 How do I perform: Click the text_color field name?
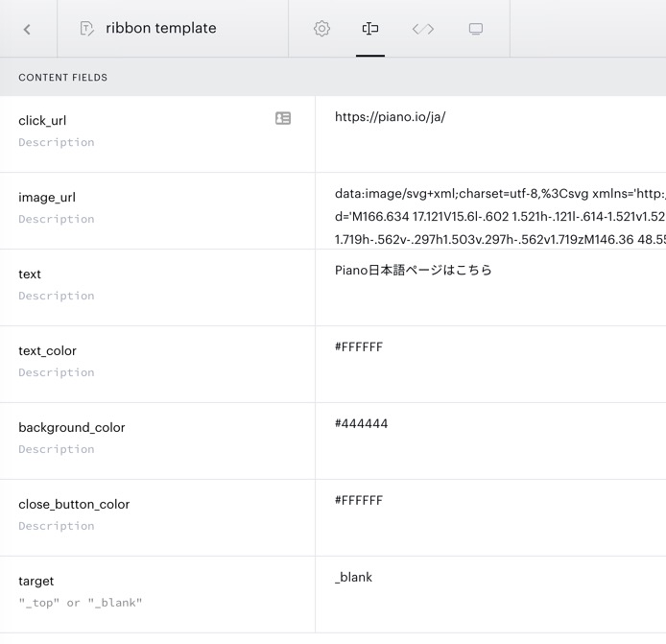click(x=47, y=351)
